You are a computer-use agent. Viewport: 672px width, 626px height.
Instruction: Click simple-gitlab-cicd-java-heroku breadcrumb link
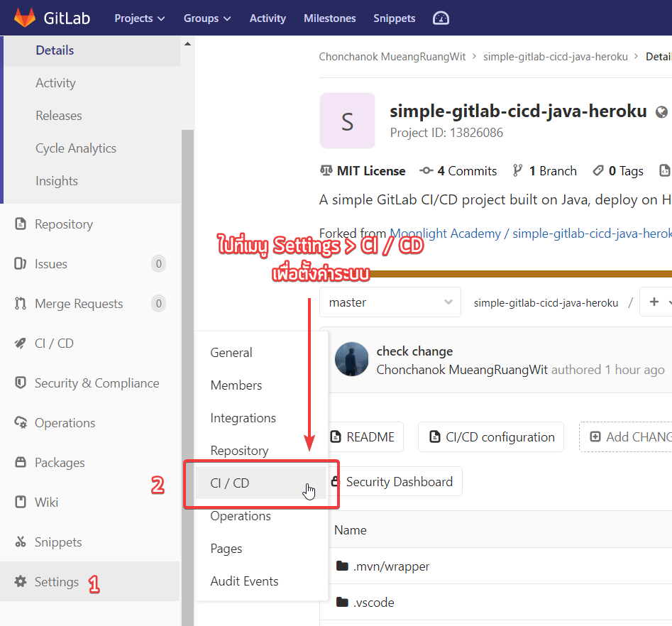pos(556,57)
